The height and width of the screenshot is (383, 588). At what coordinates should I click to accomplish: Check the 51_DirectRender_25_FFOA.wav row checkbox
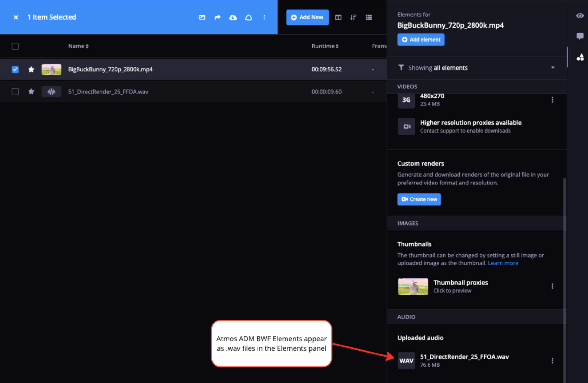15,92
